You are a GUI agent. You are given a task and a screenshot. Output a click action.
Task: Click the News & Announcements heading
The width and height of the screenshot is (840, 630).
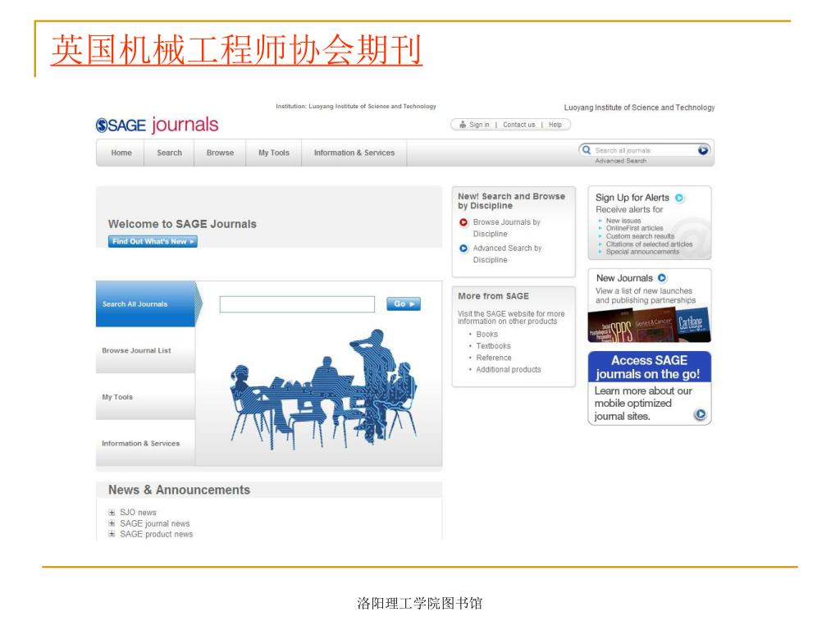tap(179, 490)
